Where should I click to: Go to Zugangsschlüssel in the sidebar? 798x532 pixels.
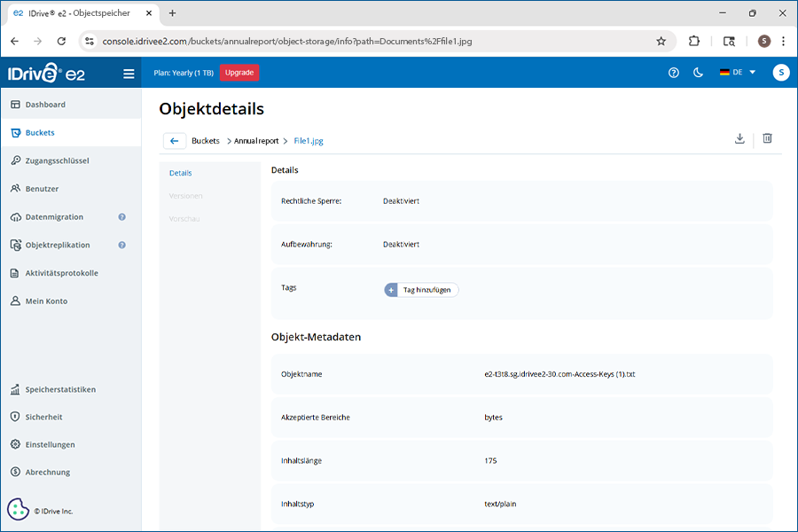(x=57, y=160)
